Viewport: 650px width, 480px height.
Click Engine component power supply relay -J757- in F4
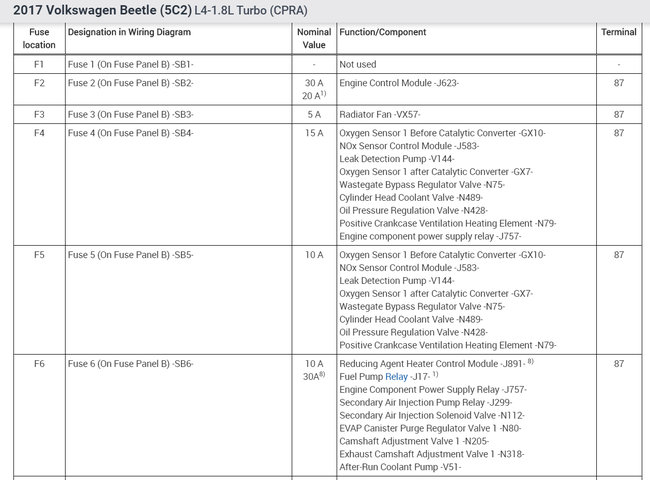[430, 236]
